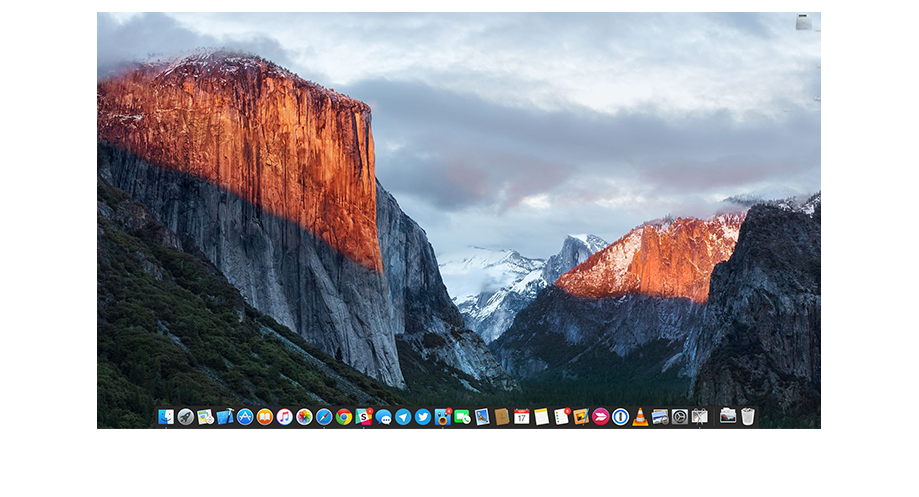
Task: Open Mail eagle stamp icon
Action: (x=482, y=417)
